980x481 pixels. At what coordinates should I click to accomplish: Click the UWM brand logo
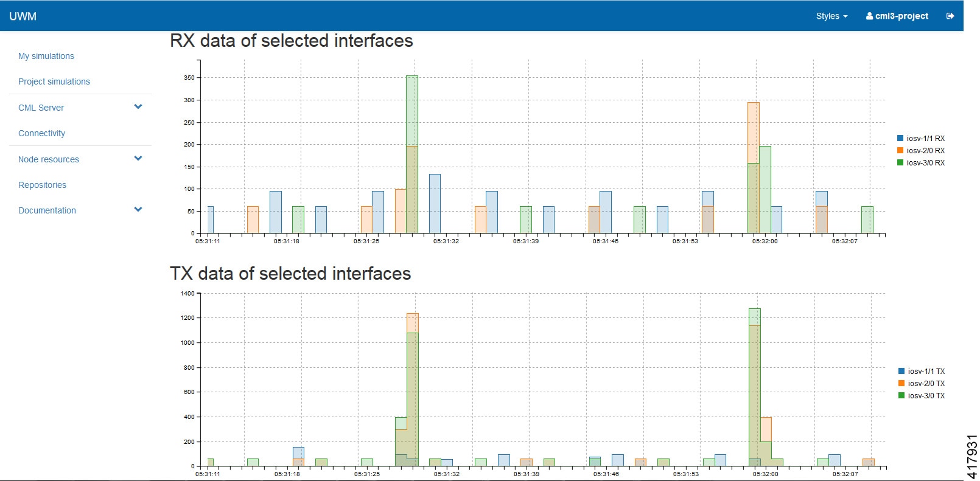click(23, 16)
